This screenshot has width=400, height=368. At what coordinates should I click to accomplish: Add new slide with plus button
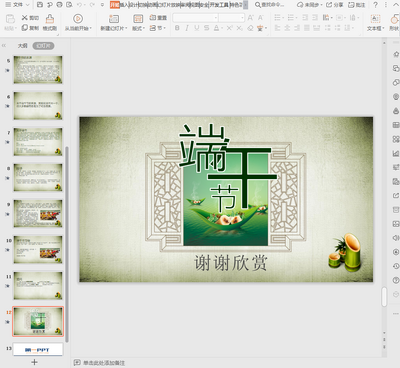pyautogui.click(x=34, y=362)
